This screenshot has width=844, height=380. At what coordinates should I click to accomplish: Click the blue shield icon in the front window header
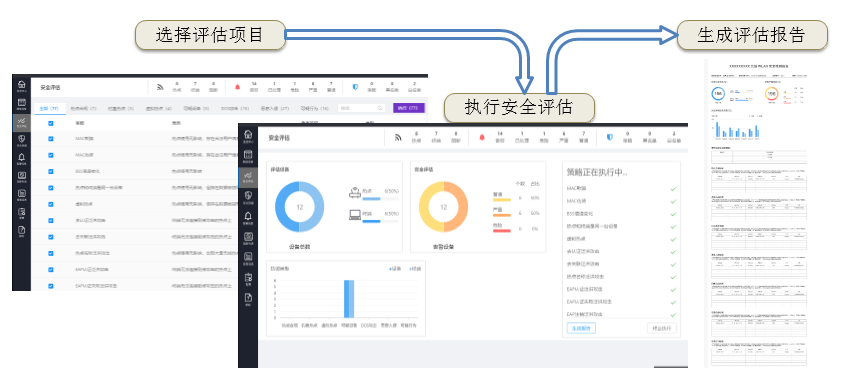pos(610,138)
